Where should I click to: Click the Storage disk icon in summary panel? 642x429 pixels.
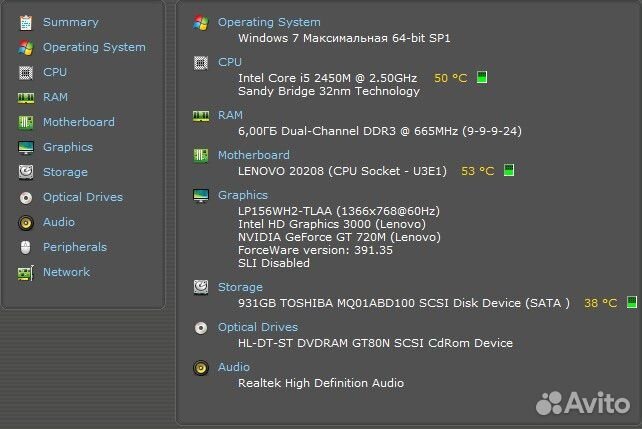[x=201, y=287]
